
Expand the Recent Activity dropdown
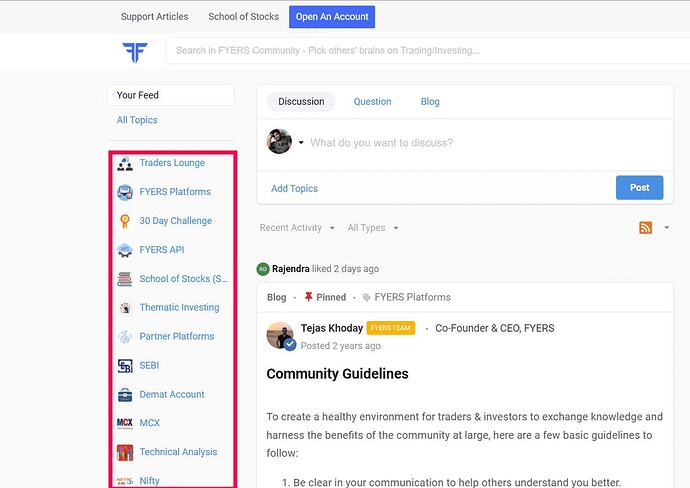[x=297, y=227]
